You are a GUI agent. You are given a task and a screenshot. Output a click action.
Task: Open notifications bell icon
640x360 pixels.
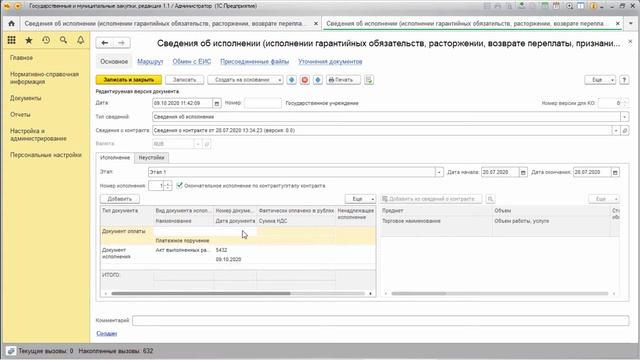pos(80,40)
